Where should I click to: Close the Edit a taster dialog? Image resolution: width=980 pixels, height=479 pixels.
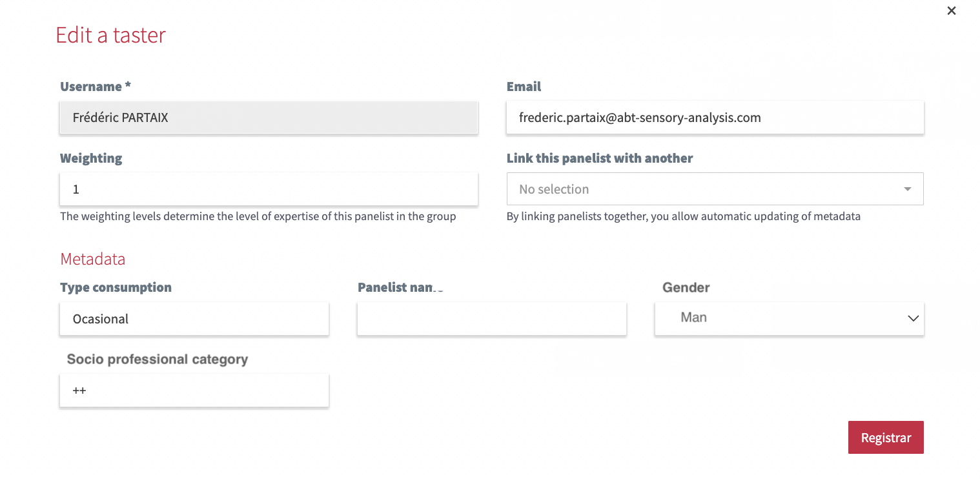click(x=951, y=11)
